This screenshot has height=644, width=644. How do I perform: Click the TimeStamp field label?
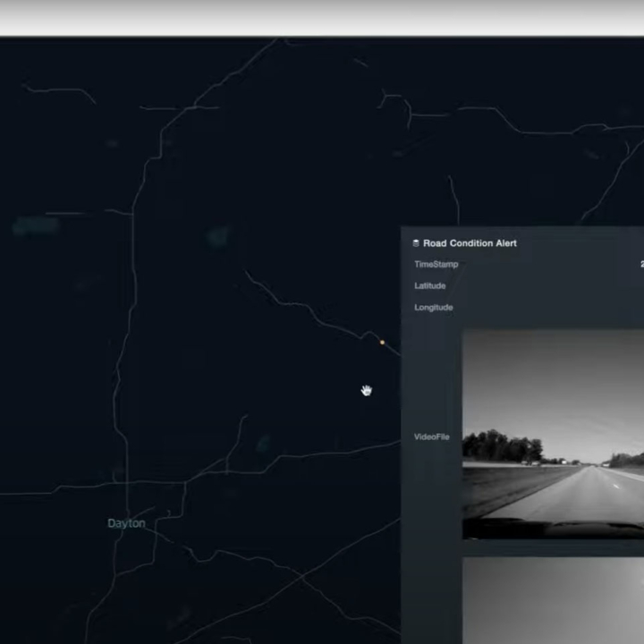pyautogui.click(x=436, y=264)
